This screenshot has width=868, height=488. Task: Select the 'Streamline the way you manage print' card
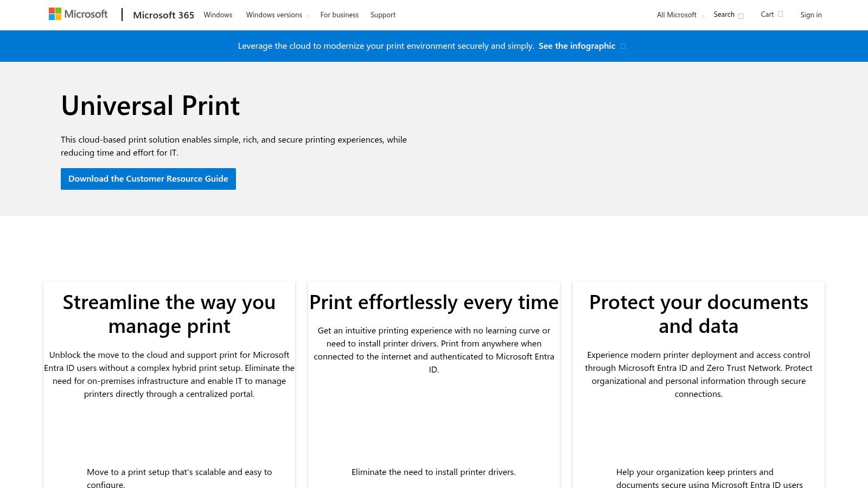click(169, 380)
